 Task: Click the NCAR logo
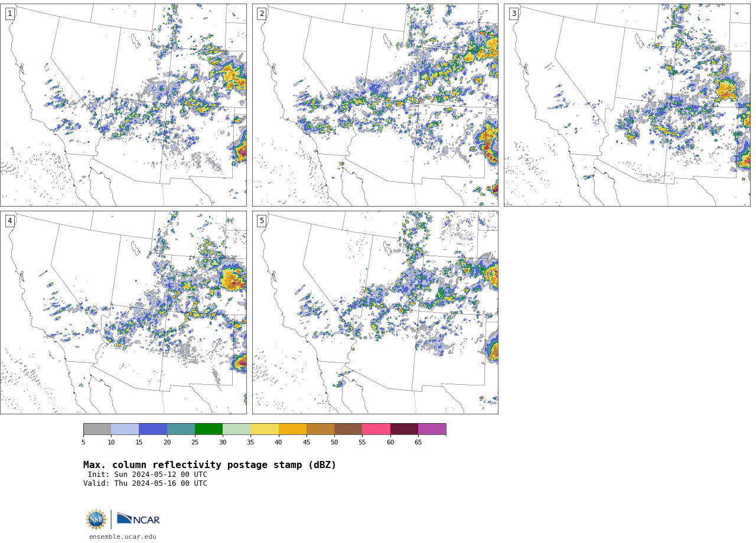(x=138, y=519)
